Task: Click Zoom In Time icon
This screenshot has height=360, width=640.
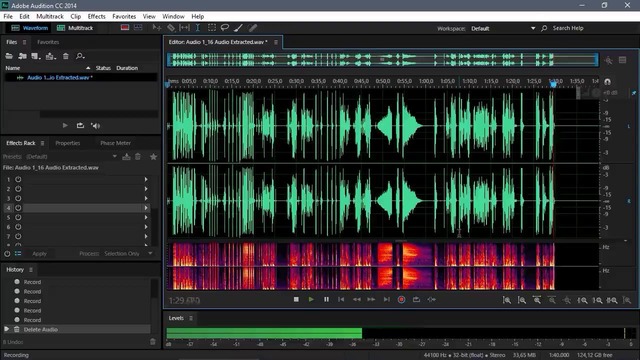Action: point(537,300)
